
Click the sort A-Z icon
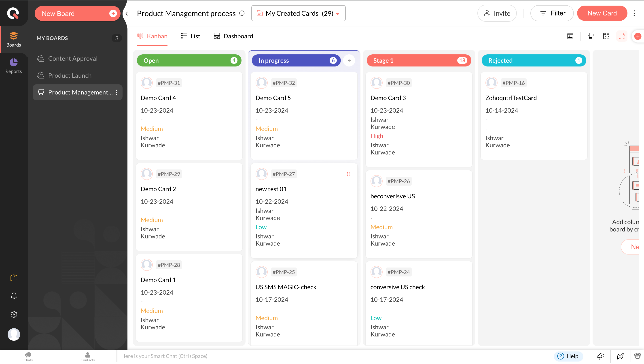pyautogui.click(x=622, y=36)
